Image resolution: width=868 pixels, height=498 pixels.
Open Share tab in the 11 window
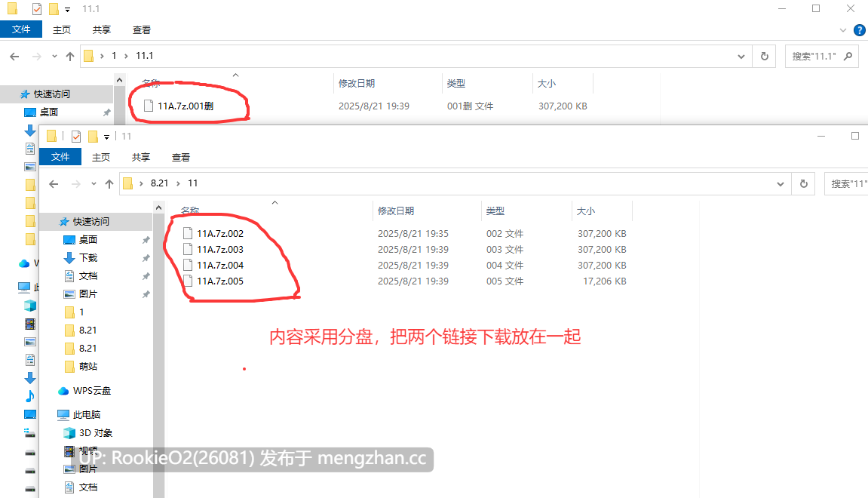coord(140,157)
